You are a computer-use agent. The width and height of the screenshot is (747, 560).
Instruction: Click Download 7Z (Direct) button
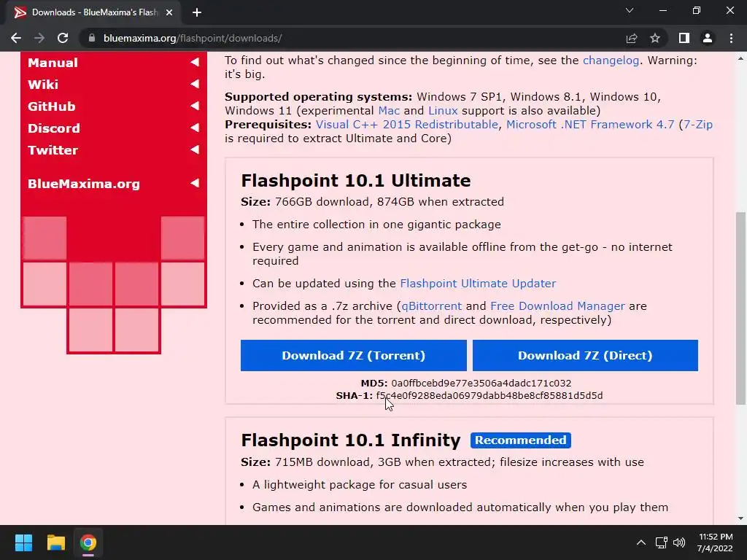(x=585, y=355)
